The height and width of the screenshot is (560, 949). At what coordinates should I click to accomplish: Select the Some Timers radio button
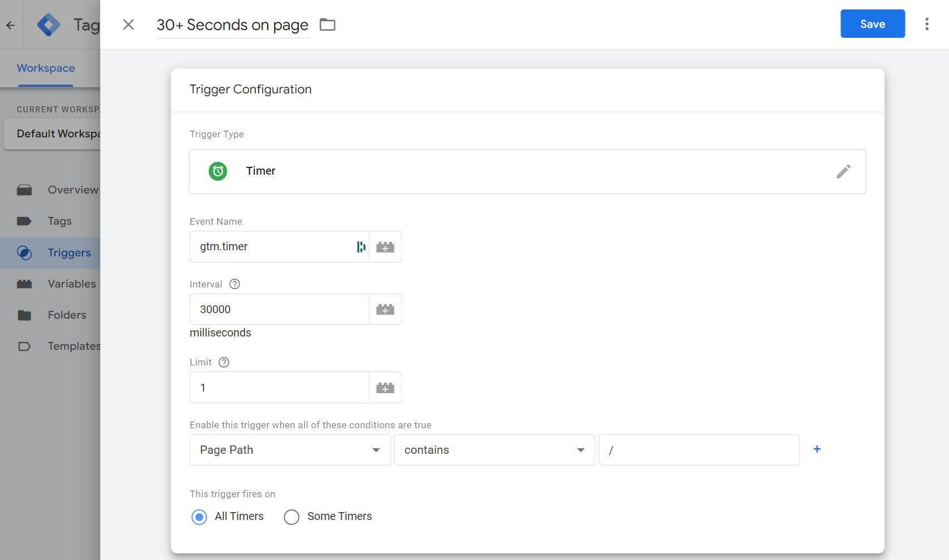pos(291,517)
